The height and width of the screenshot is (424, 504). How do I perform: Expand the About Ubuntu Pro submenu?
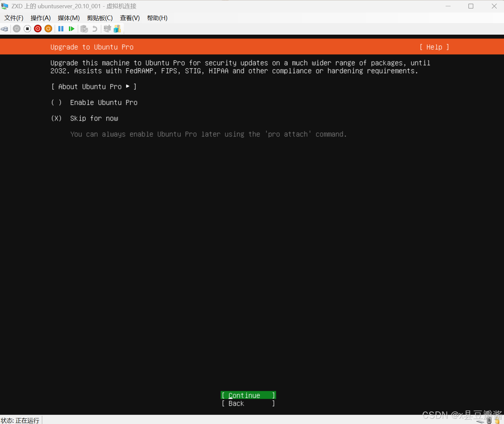click(x=94, y=86)
